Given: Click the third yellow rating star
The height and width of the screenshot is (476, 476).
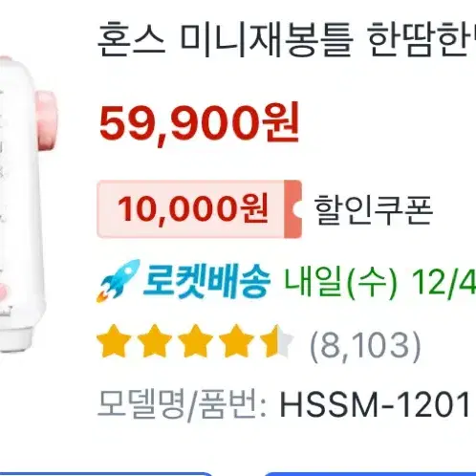Looking at the screenshot, I should [195, 341].
